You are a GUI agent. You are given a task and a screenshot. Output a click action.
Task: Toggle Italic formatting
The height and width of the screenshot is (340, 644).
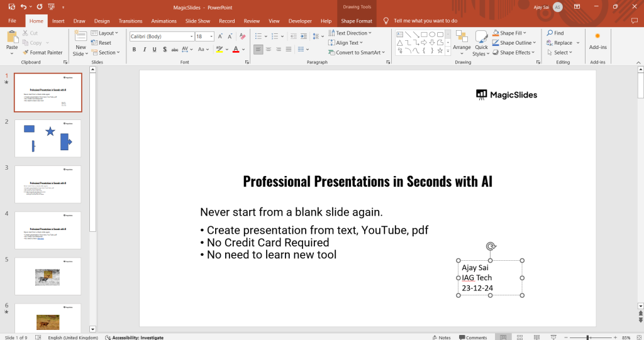(145, 49)
